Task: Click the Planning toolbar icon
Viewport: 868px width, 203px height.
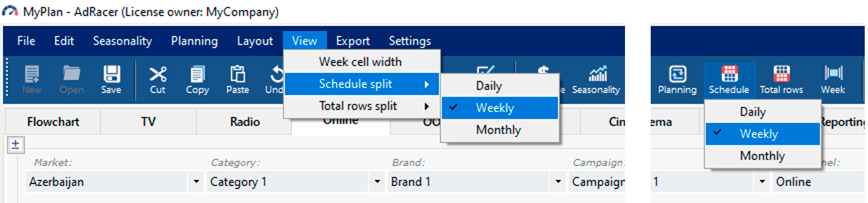Action: (678, 80)
